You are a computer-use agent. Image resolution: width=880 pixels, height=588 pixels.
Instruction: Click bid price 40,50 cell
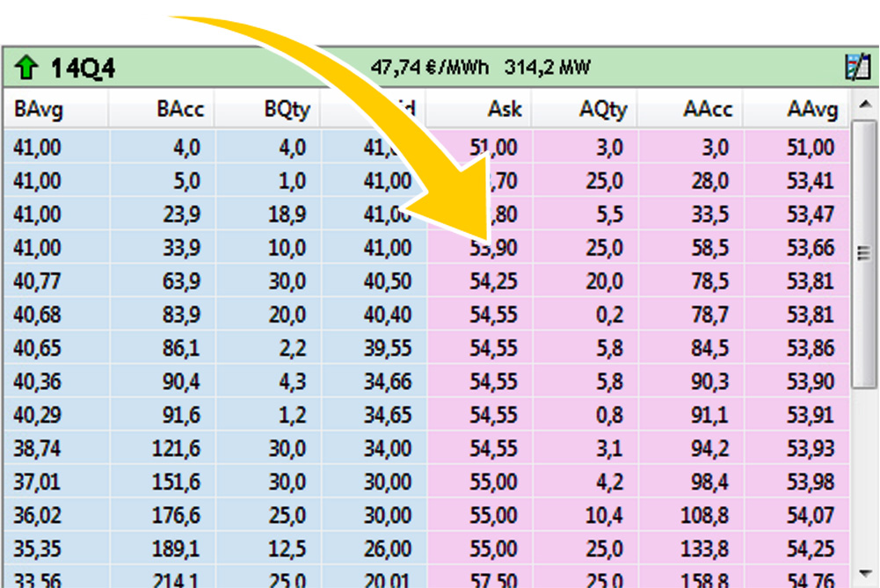tap(388, 282)
